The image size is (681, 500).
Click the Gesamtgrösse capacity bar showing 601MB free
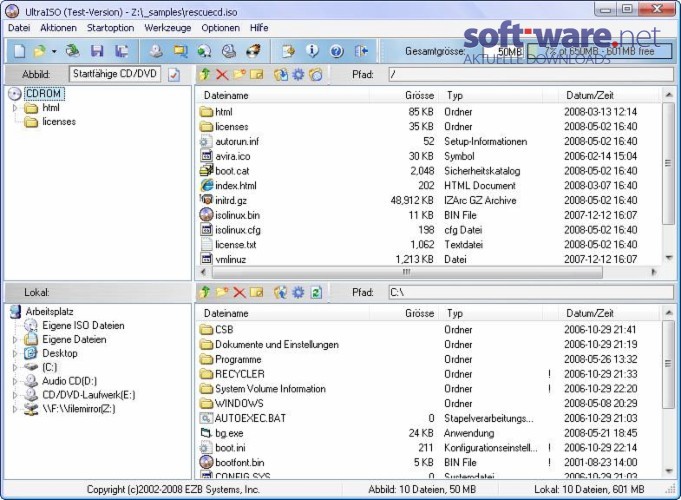(x=600, y=51)
